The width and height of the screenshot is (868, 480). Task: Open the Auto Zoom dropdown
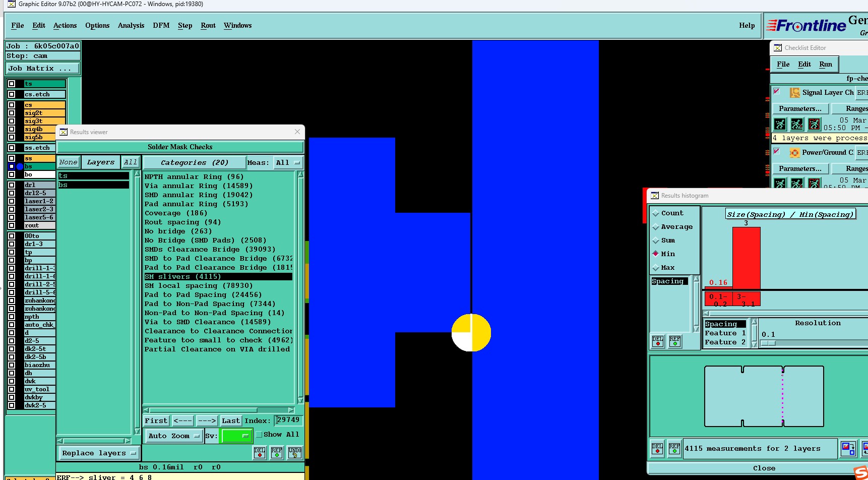coord(174,436)
